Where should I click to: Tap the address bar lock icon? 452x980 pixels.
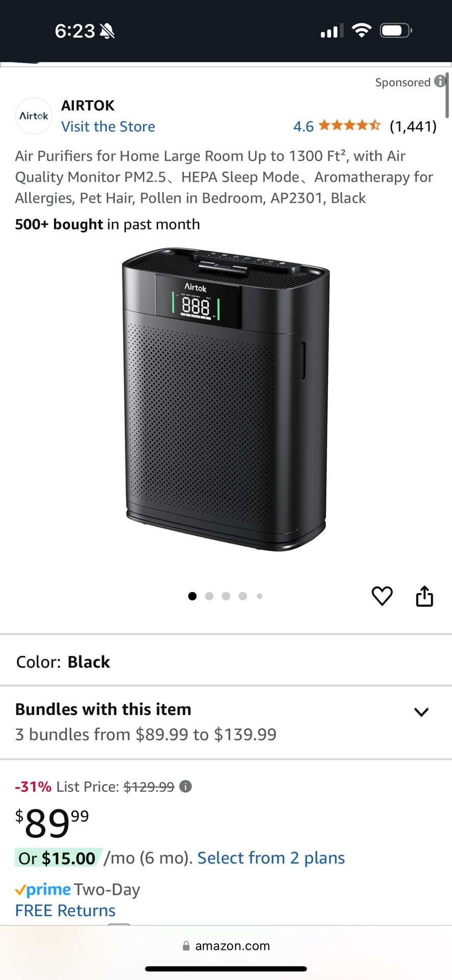point(186,946)
